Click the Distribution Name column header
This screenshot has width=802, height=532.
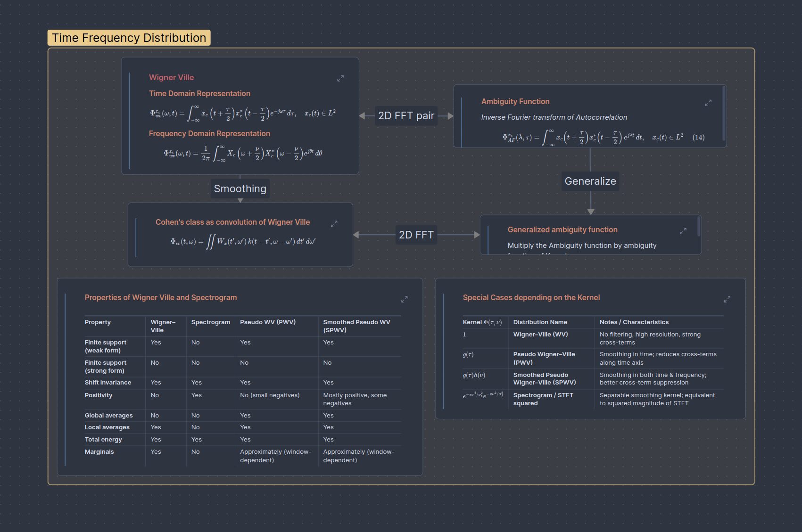pyautogui.click(x=540, y=322)
